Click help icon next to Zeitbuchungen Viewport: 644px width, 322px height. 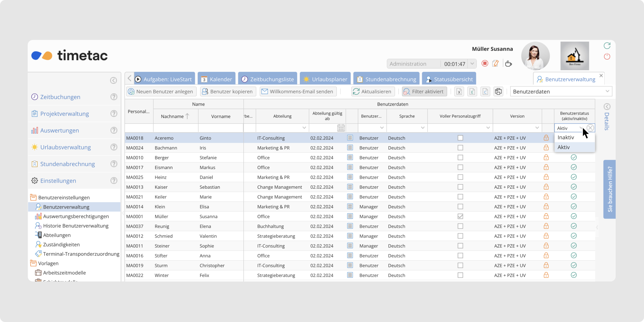pos(114,97)
